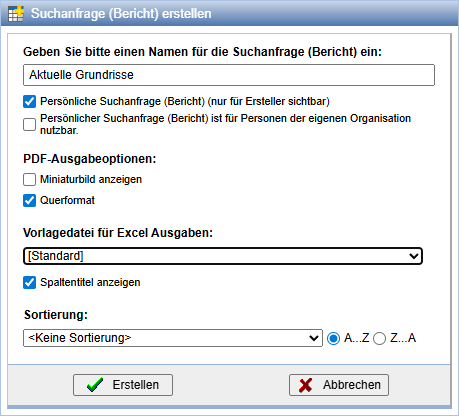Disable the Querformat checkbox
The height and width of the screenshot is (416, 459).
29,200
